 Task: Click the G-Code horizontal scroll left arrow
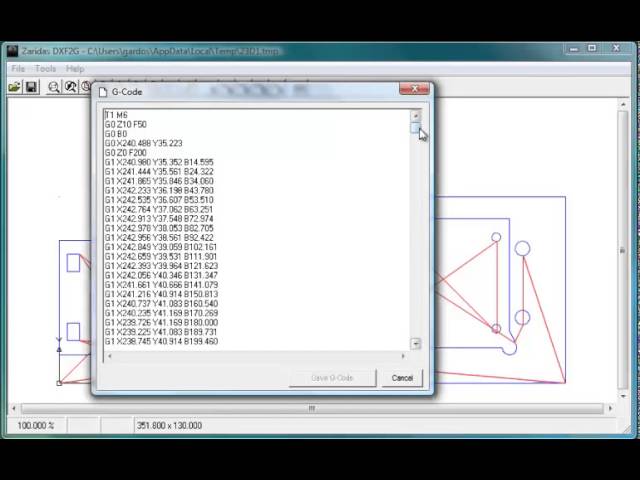coord(109,356)
